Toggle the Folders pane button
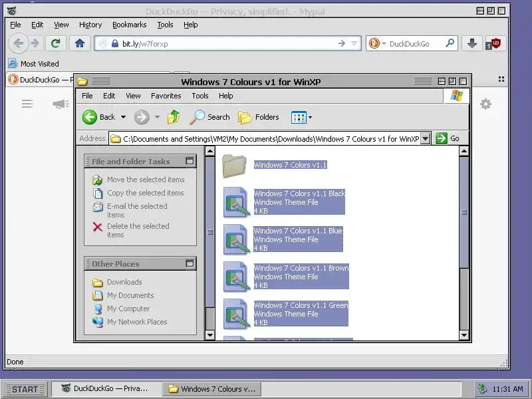This screenshot has height=399, width=532. click(x=259, y=117)
